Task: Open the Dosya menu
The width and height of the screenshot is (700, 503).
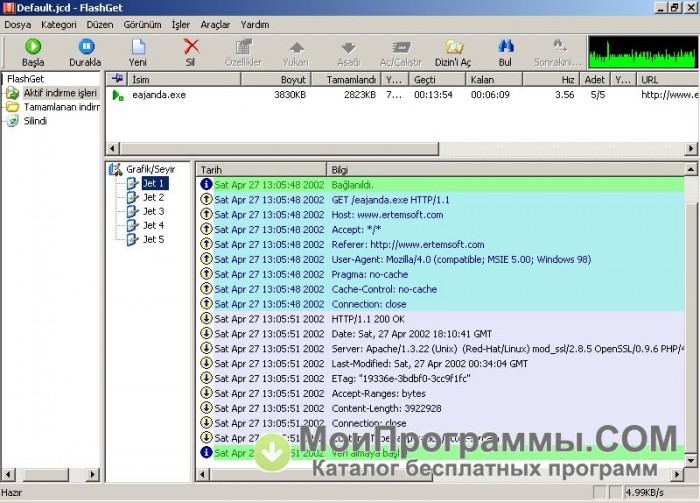Action: click(17, 25)
